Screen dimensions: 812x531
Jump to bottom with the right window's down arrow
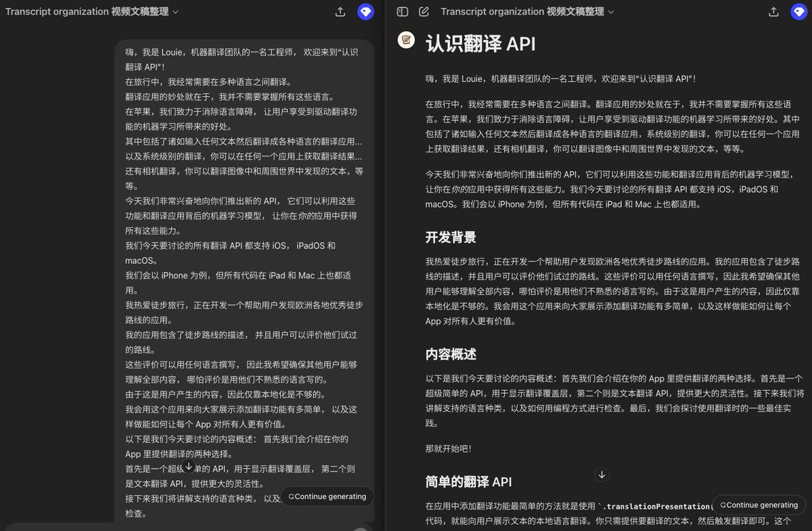pyautogui.click(x=602, y=475)
